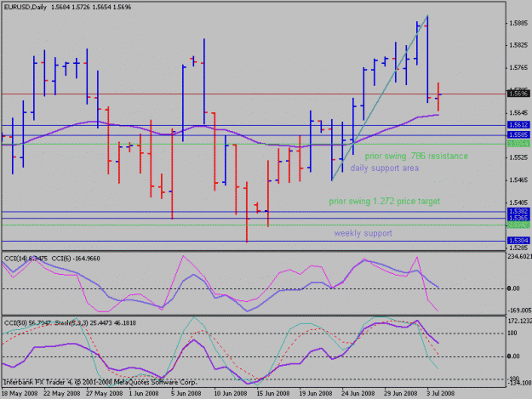Click the 5 Jun 2008 date label
Viewport: 532px width, 399px height.
[186, 393]
